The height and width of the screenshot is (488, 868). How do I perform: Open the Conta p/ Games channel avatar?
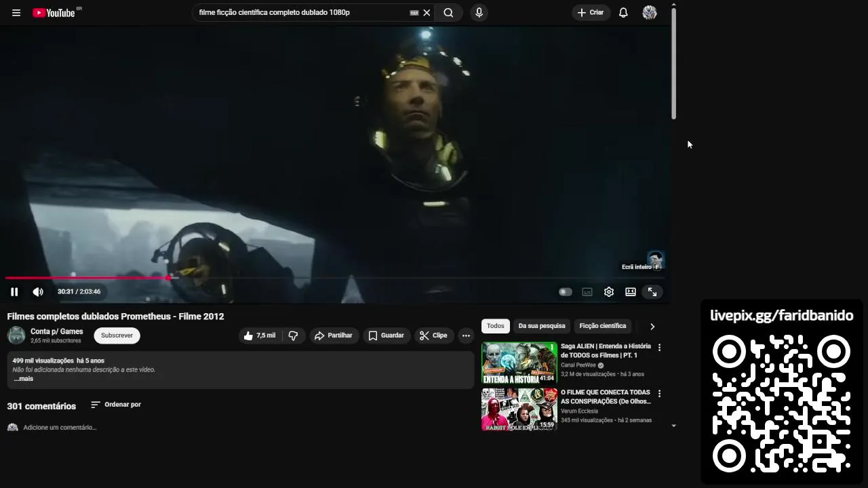click(16, 335)
